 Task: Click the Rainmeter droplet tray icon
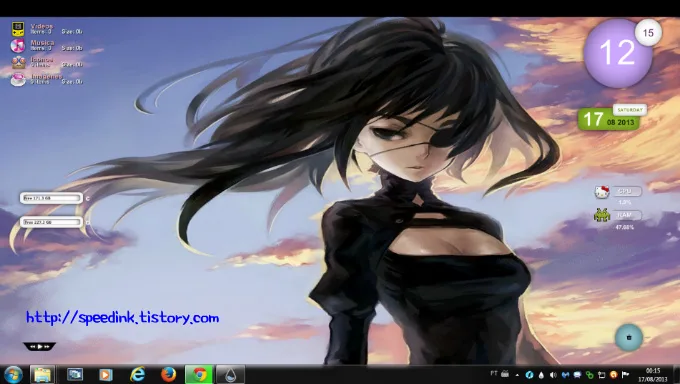tap(541, 375)
